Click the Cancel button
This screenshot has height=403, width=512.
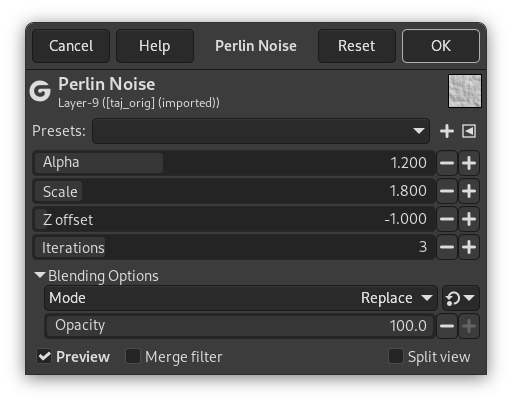pyautogui.click(x=71, y=46)
